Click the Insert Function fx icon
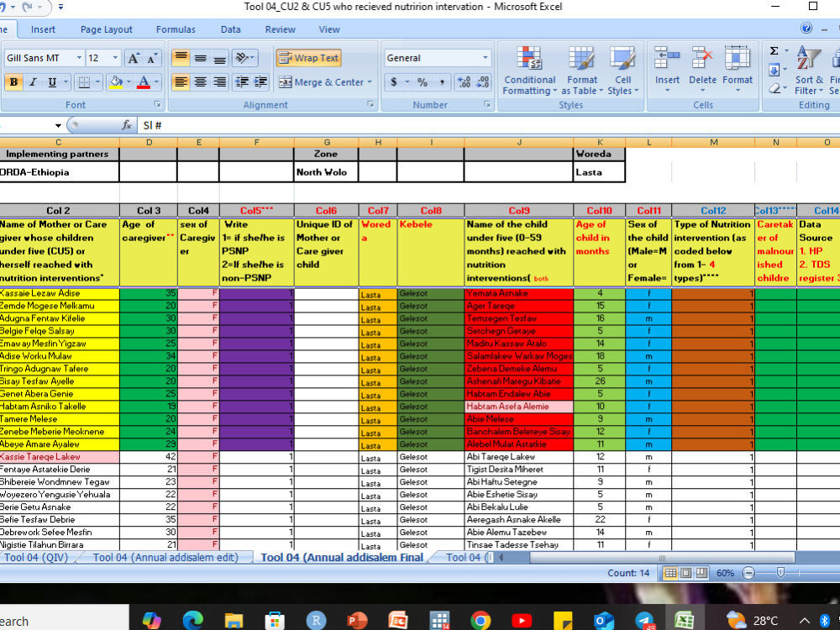 pos(127,125)
